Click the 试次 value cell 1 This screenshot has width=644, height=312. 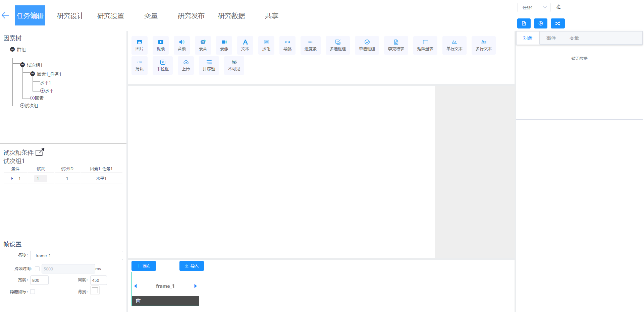click(40, 179)
